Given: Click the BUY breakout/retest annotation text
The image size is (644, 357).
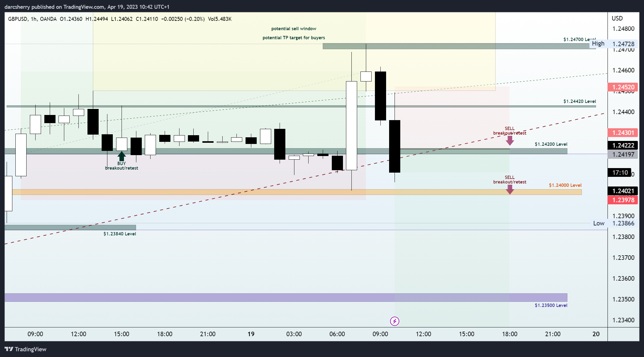Looking at the screenshot, I should (122, 166).
